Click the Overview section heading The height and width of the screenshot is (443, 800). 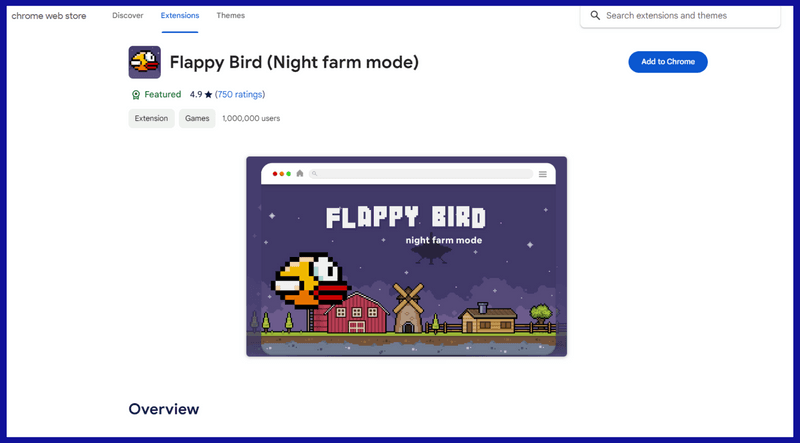pyautogui.click(x=163, y=409)
